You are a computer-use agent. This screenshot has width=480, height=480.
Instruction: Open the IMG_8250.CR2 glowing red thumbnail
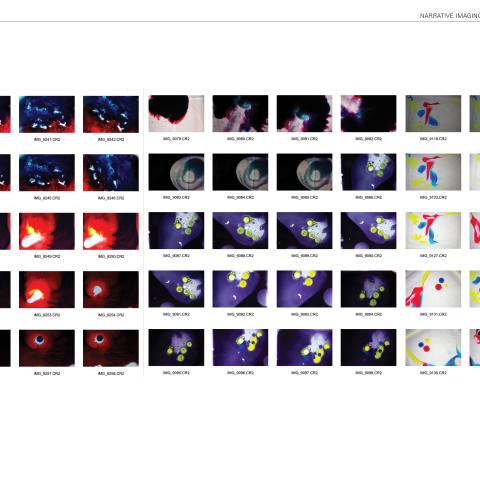[x=111, y=231]
